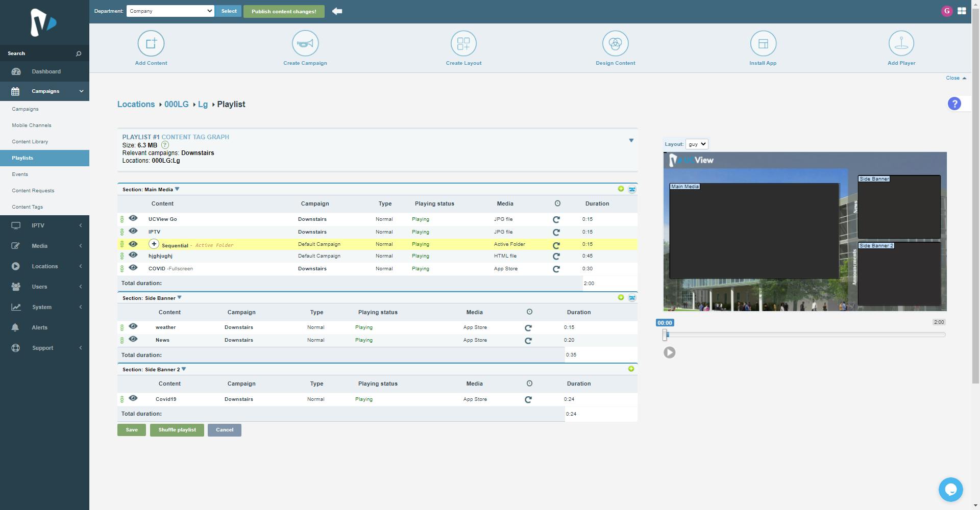
Task: Collapse the Campaigns sidebar menu
Action: (44, 91)
